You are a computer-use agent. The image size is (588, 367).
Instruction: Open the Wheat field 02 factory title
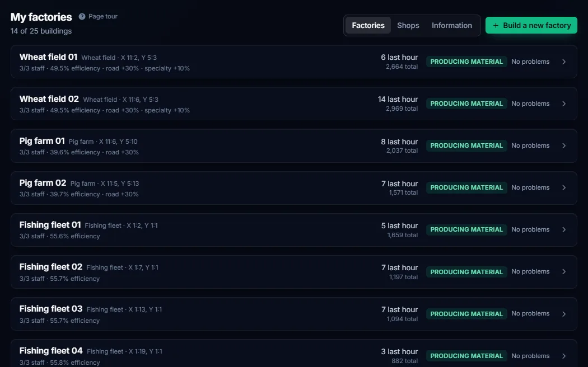(49, 99)
